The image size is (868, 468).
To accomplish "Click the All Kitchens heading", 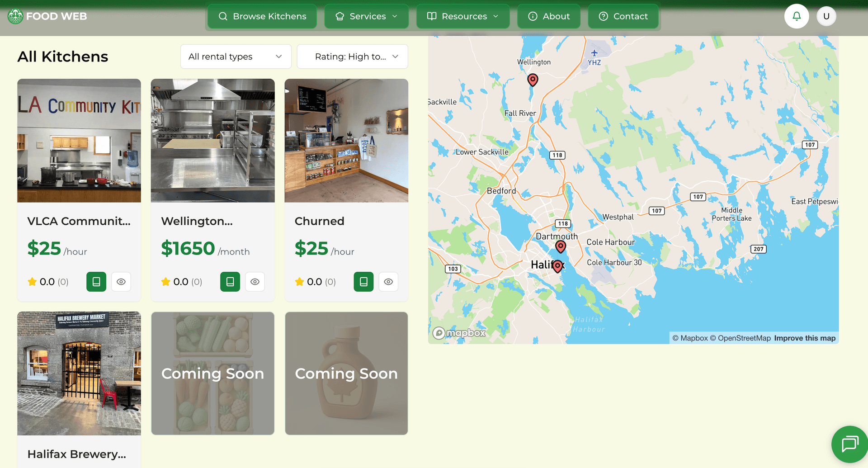I will point(63,57).
